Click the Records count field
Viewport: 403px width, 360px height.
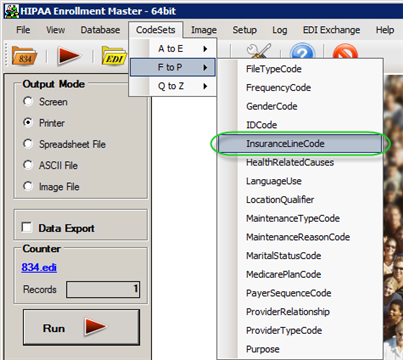pyautogui.click(x=103, y=289)
